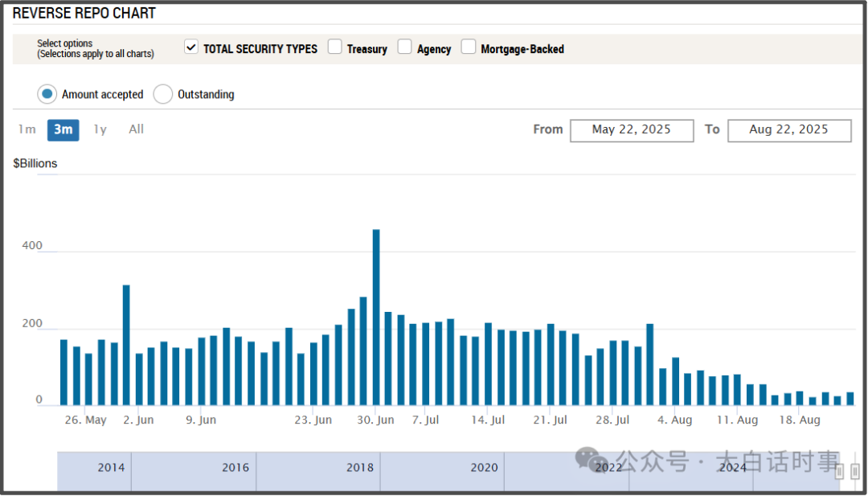Switch range to 1m

[x=27, y=129]
